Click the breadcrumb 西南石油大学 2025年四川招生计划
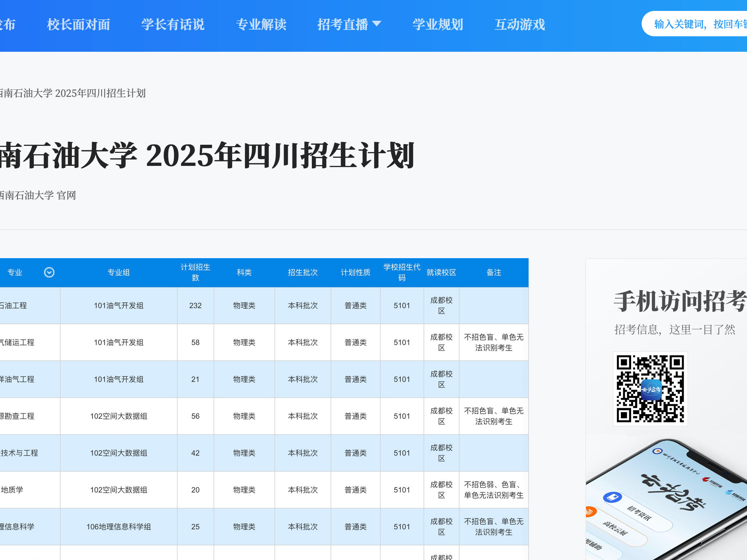 [x=72, y=93]
